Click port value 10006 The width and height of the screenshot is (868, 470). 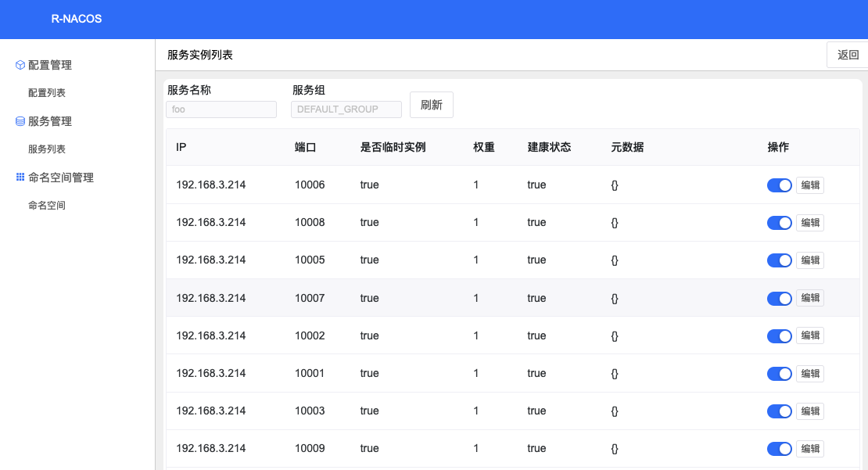pos(310,185)
